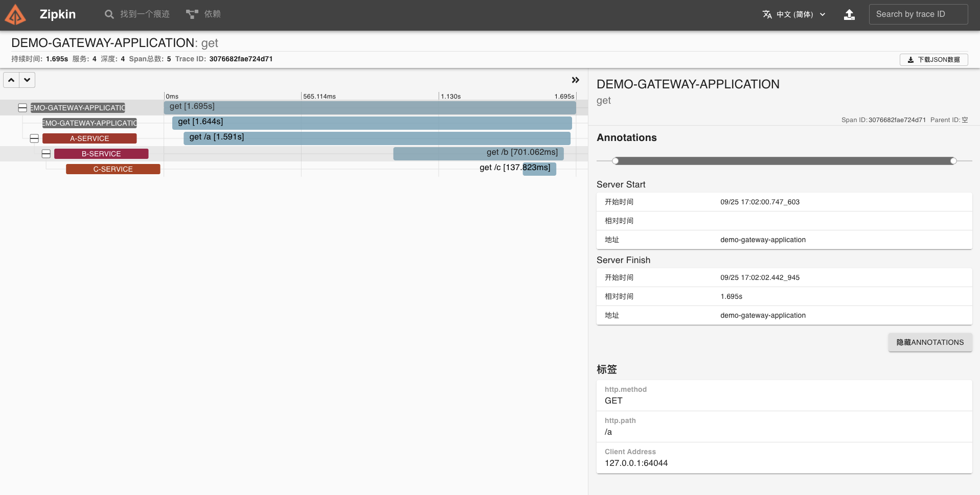Click the Server Finish annotation marker
The width and height of the screenshot is (980, 495).
pos(953,161)
